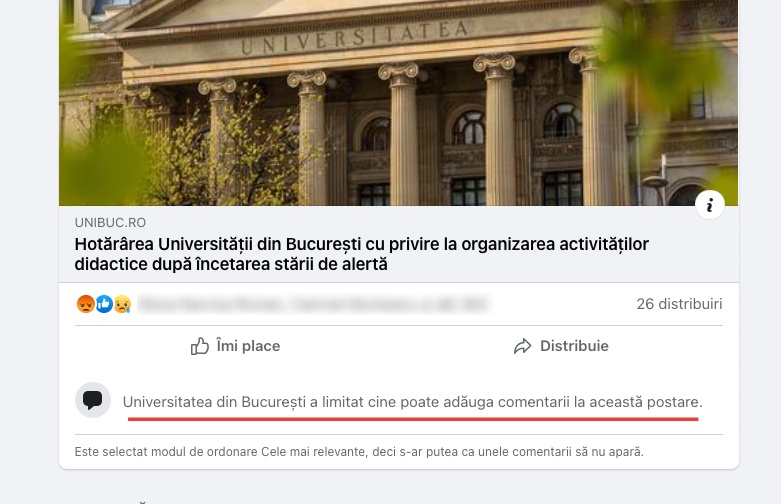Click the sad crying reaction emoji
The image size is (781, 504).
point(122,304)
